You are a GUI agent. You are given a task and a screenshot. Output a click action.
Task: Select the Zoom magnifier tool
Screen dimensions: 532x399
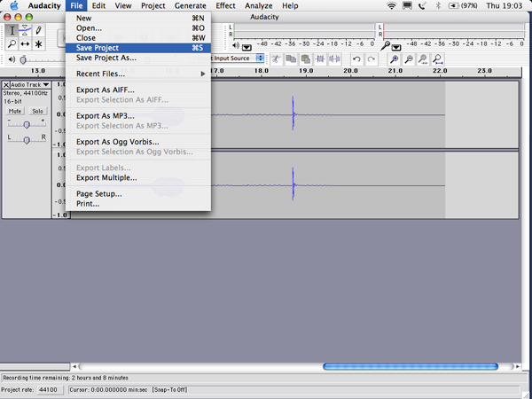click(12, 43)
